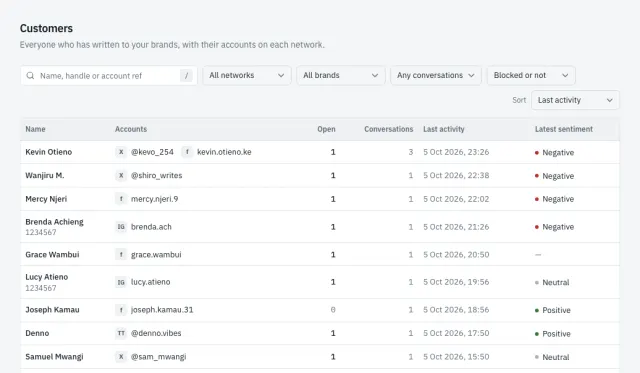Click Neutral sentiment in Samuel Mwangi row

click(x=552, y=357)
